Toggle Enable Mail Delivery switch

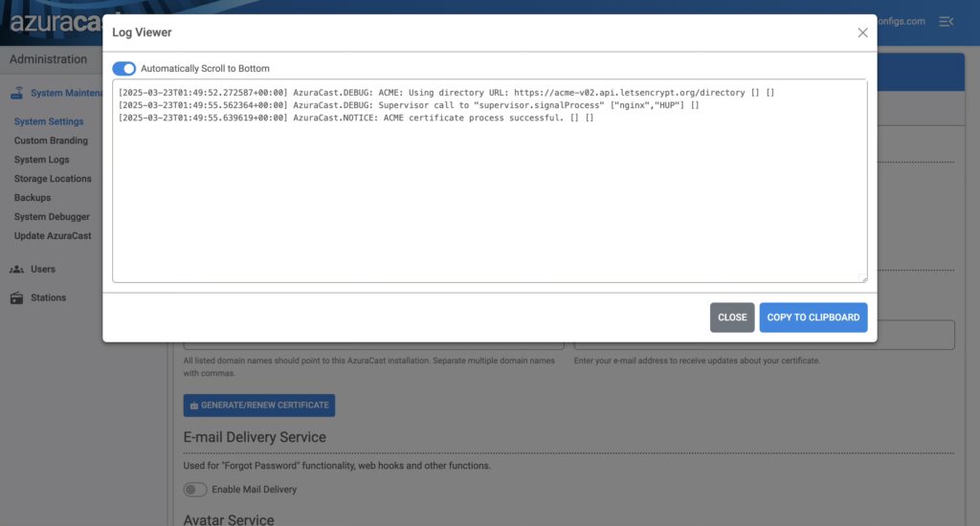click(x=195, y=490)
